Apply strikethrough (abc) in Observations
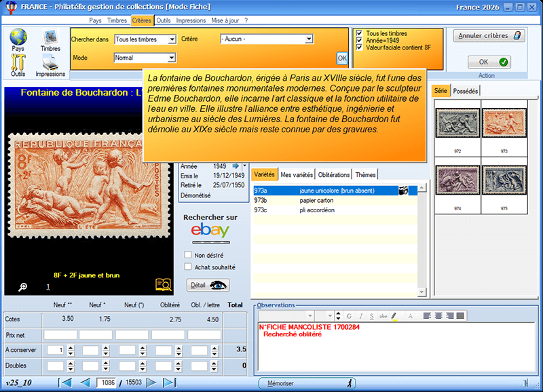 pos(383,316)
